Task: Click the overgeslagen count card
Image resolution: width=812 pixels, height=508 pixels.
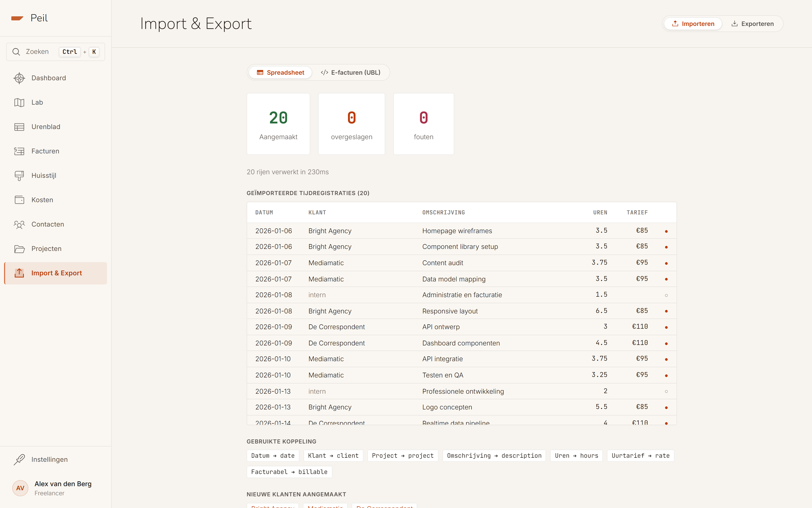Action: [351, 124]
